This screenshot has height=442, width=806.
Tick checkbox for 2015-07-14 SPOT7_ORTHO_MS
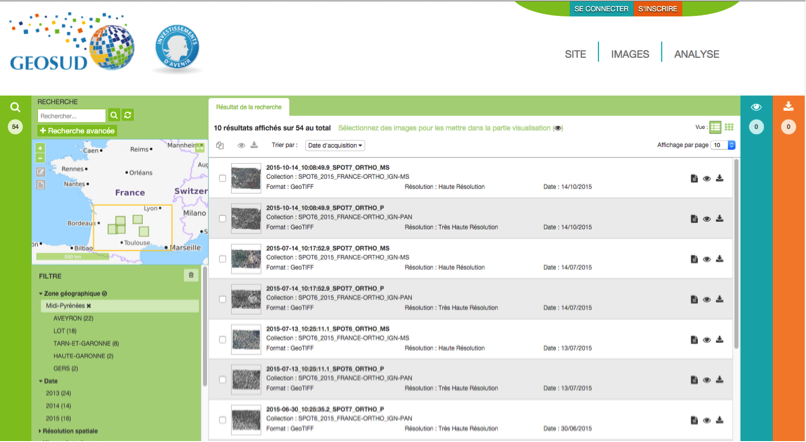click(223, 259)
